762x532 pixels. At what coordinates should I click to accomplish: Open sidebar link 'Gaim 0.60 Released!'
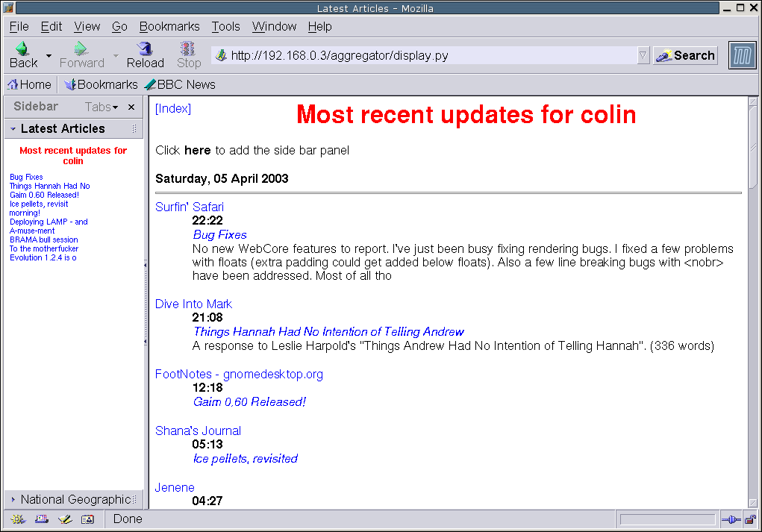click(44, 195)
